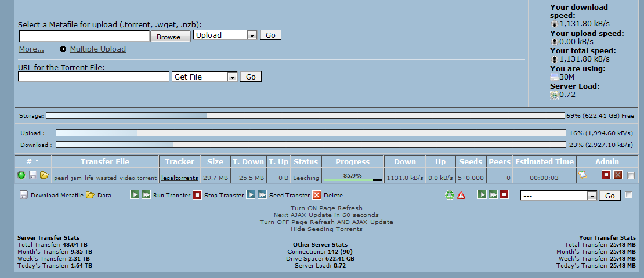644x278 pixels.
Task: Open the Multiple Upload link
Action: coord(97,49)
